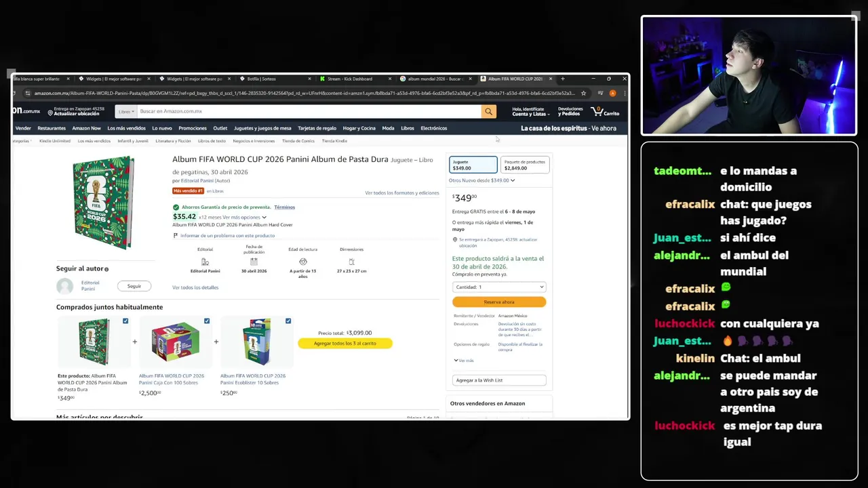Open the Cantidad: 1 quantity dropdown

[x=499, y=287]
